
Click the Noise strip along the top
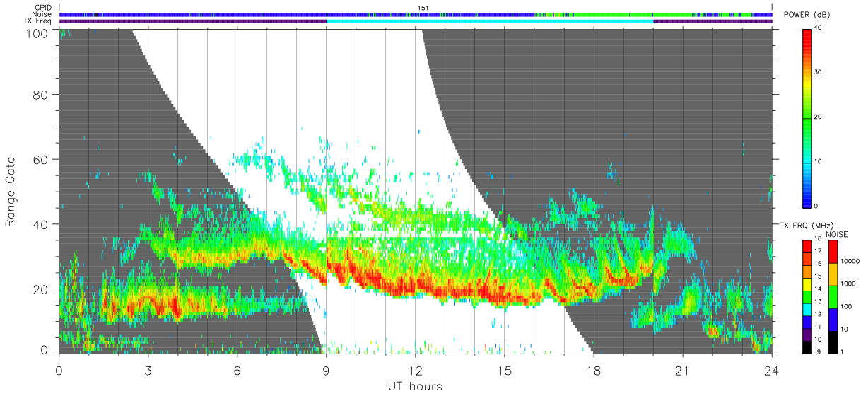(x=416, y=14)
